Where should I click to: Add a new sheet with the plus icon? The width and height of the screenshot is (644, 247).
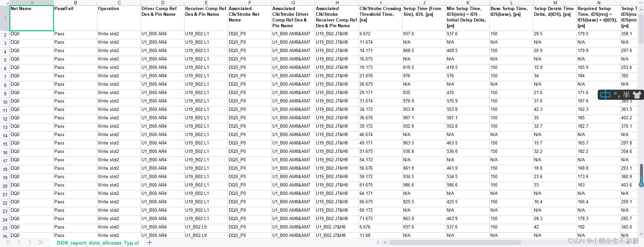(x=150, y=243)
